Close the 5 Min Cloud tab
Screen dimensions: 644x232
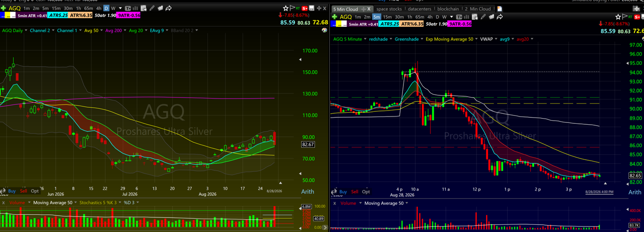(369, 9)
